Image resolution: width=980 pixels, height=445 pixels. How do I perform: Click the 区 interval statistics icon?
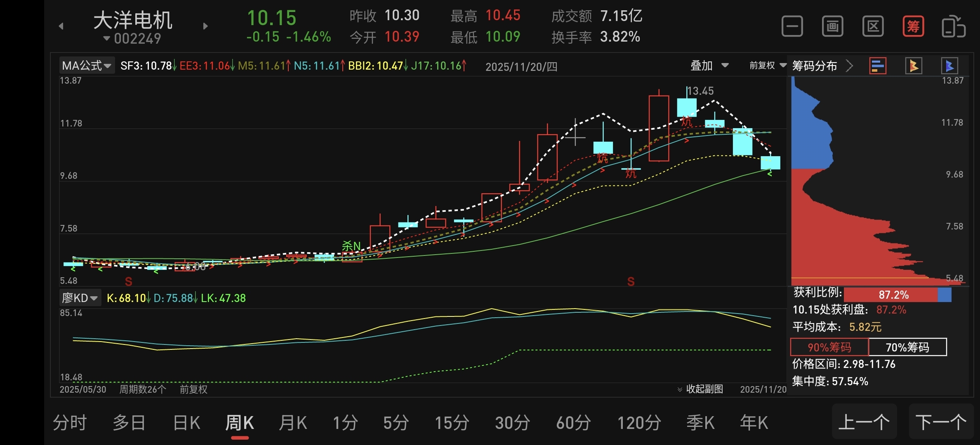[873, 27]
